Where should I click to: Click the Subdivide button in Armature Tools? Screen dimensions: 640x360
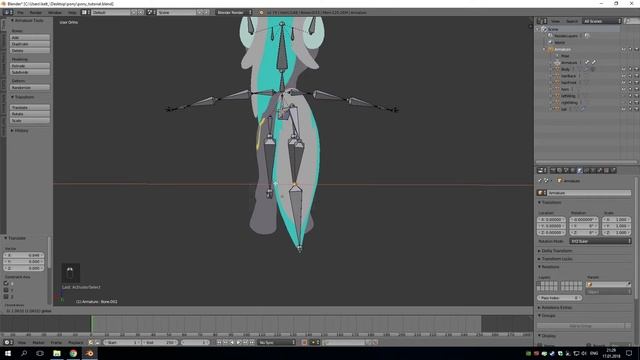tap(30, 72)
